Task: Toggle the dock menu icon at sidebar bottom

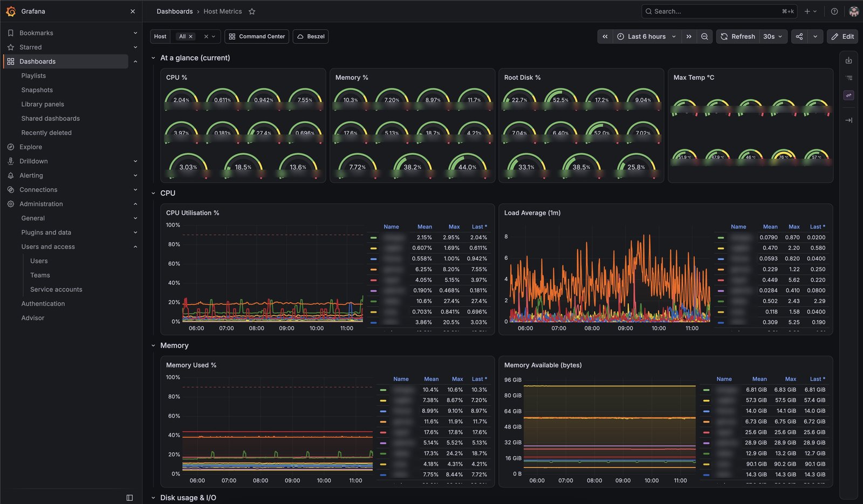Action: 129,498
